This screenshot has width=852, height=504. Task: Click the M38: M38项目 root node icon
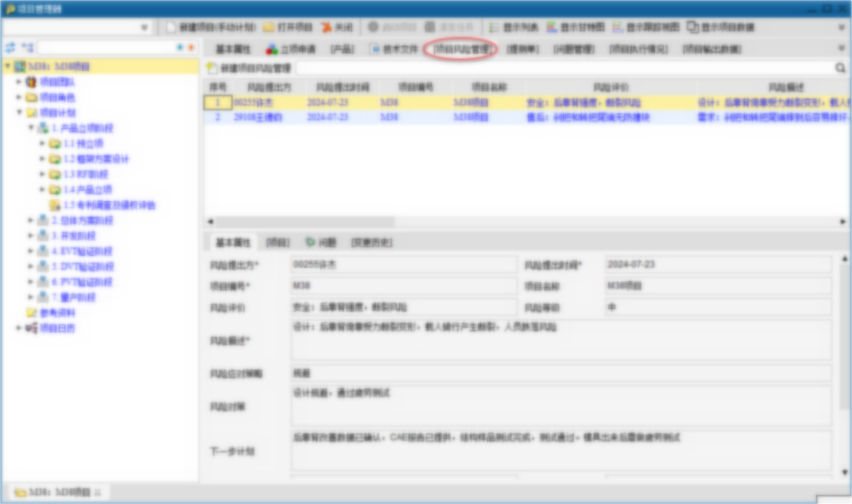(20, 66)
